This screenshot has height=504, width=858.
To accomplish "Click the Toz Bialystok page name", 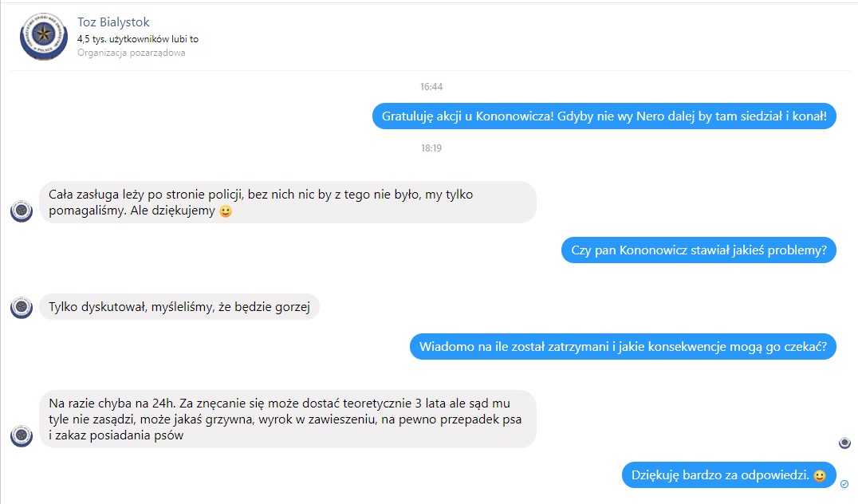I will pos(113,22).
